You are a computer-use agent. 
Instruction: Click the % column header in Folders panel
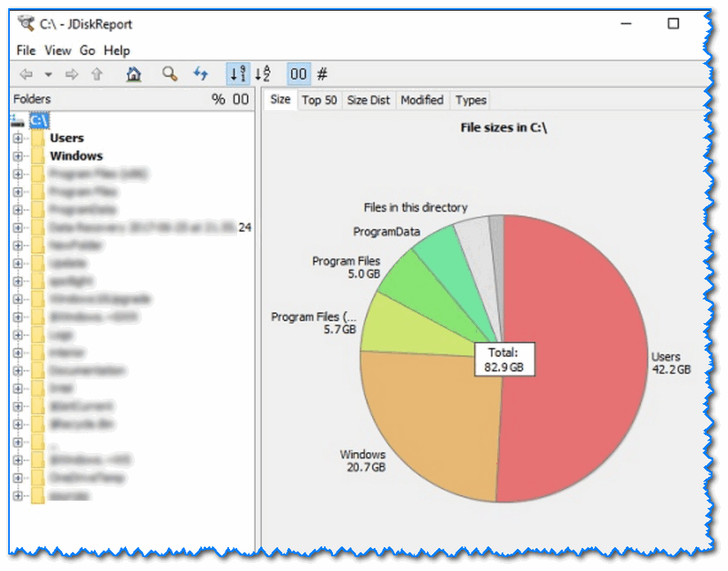[x=218, y=99]
